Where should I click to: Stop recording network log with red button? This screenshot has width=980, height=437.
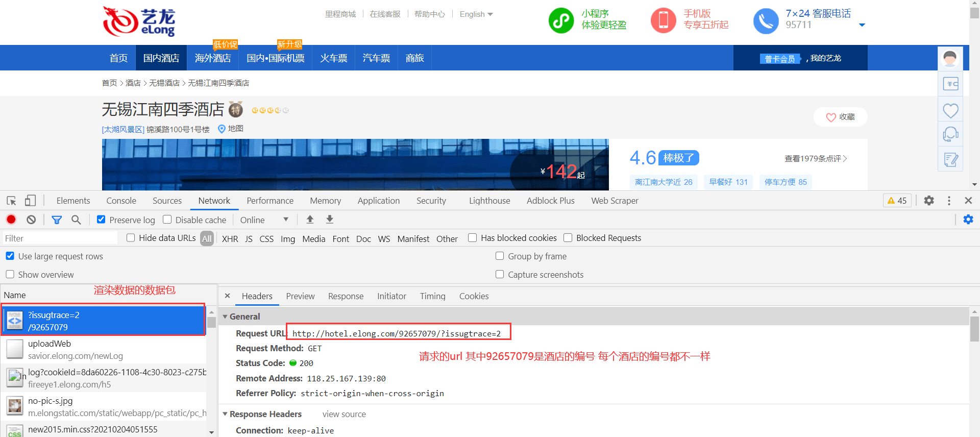pos(11,220)
